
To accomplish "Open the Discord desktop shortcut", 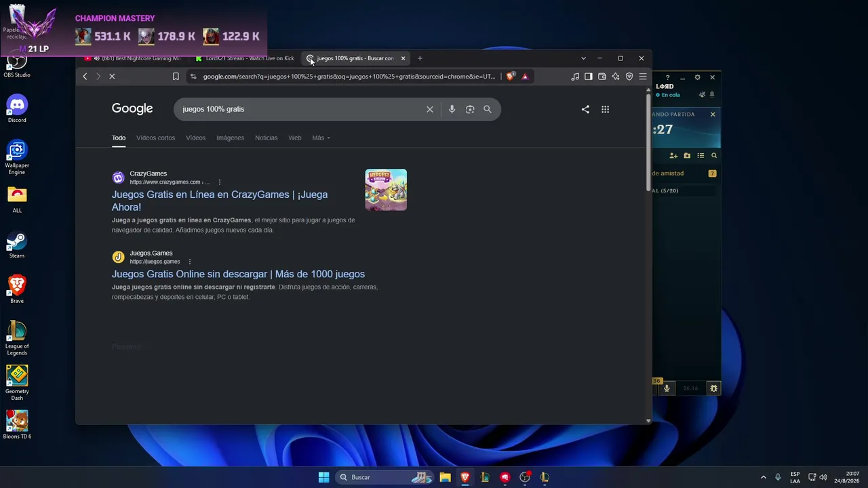I will tap(17, 108).
